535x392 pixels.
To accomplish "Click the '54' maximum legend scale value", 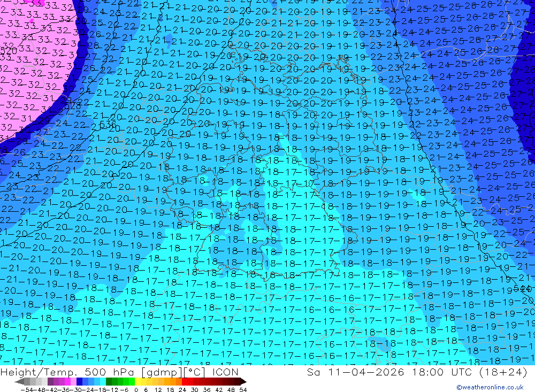I will [x=243, y=390].
